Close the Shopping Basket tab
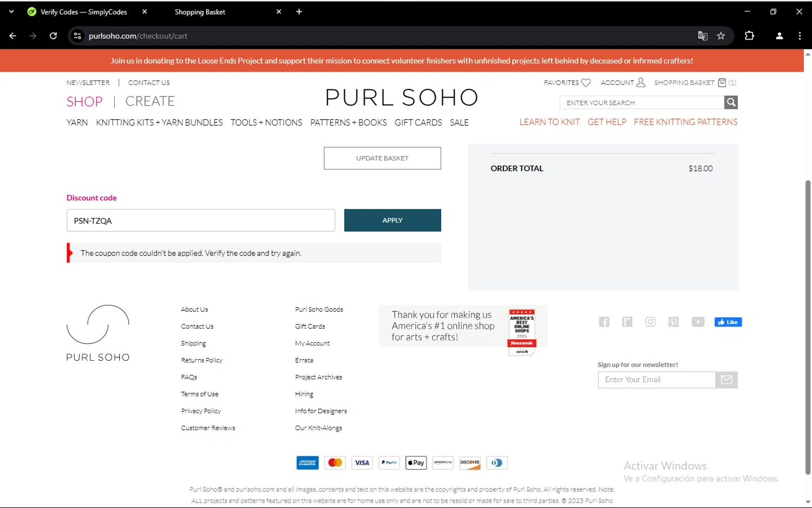 [x=279, y=11]
